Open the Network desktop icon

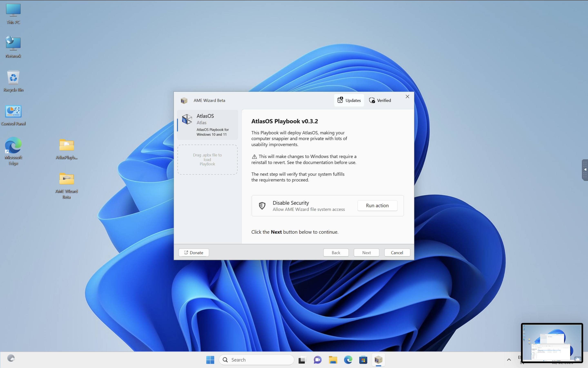pyautogui.click(x=13, y=47)
